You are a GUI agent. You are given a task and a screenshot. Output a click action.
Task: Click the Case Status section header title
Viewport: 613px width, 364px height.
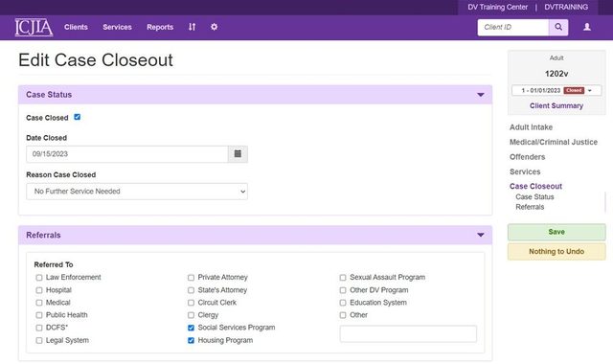pos(49,95)
